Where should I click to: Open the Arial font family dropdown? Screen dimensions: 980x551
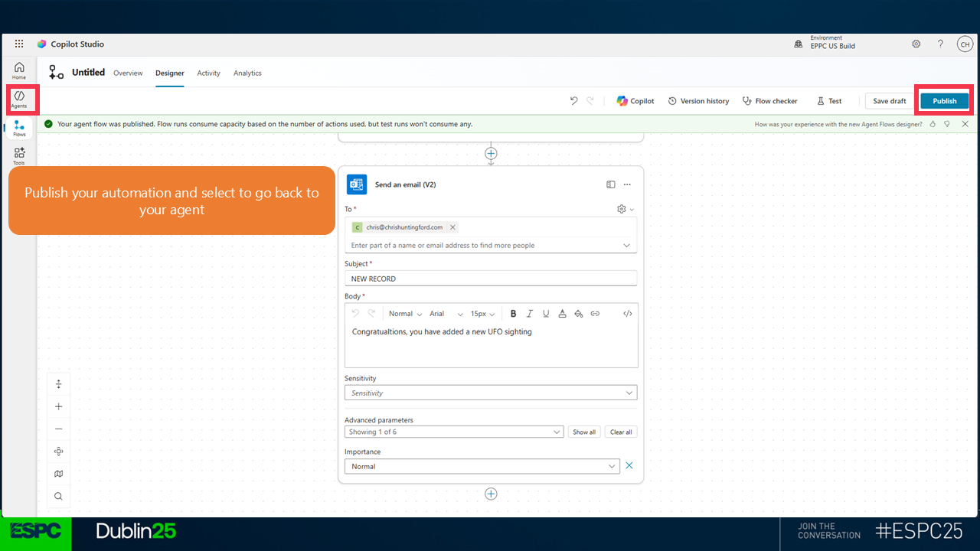[446, 314]
